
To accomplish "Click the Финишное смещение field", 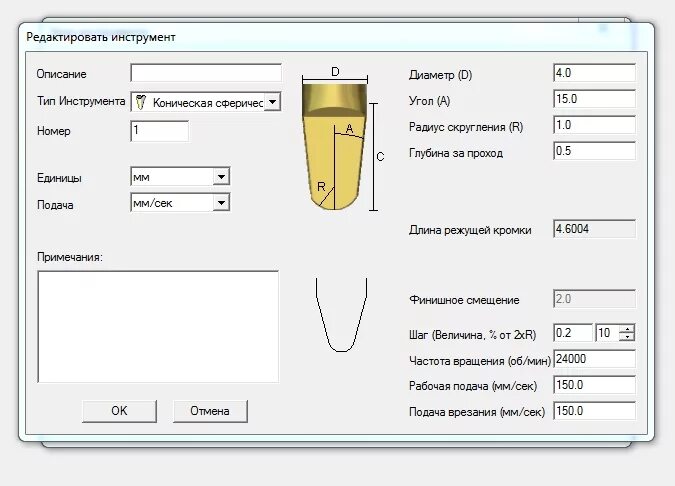I will click(594, 299).
